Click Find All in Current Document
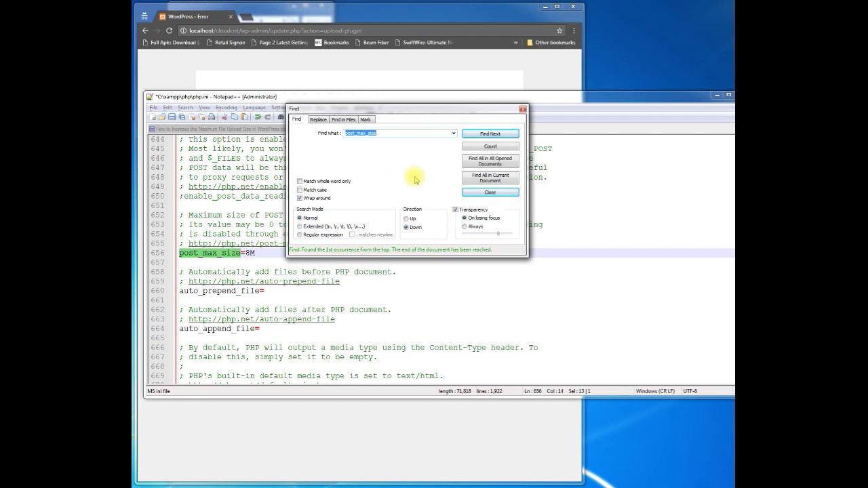Screen dimensions: 868x488 [490, 178]
